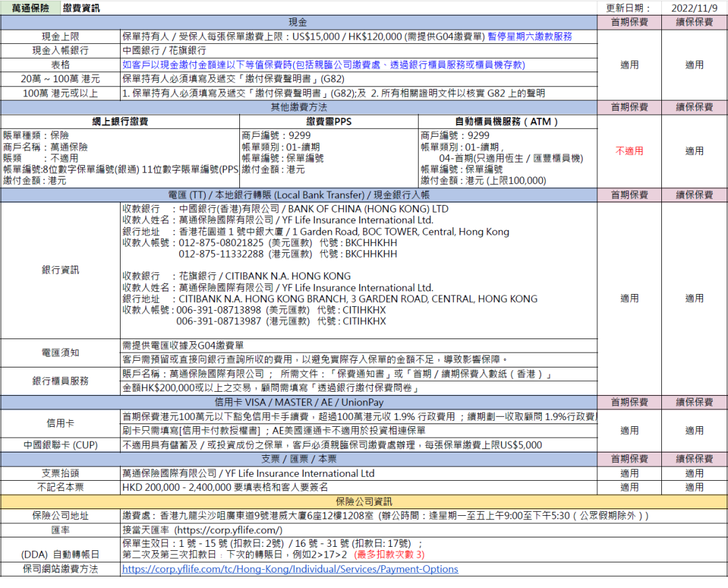
Task: Select the 繳費資訊 heading cell
Action: (x=81, y=8)
